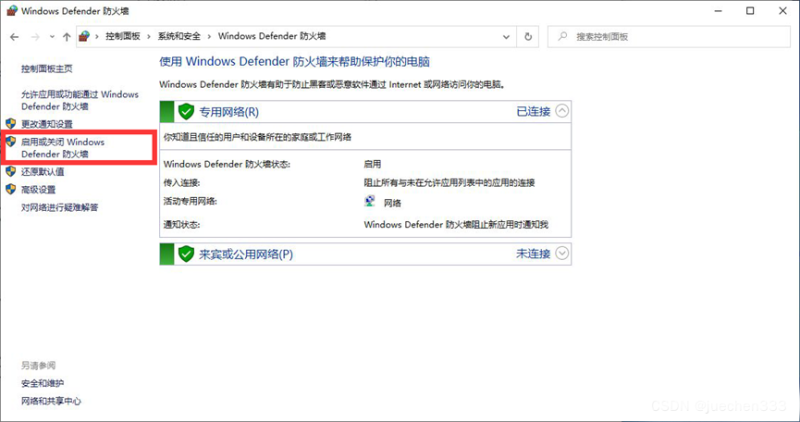The height and width of the screenshot is (422, 800).
Task: Click 已连接 status text
Action: (x=533, y=112)
